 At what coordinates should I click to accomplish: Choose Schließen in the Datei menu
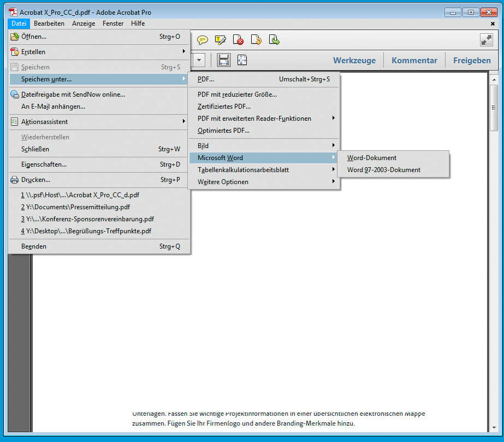98,149
